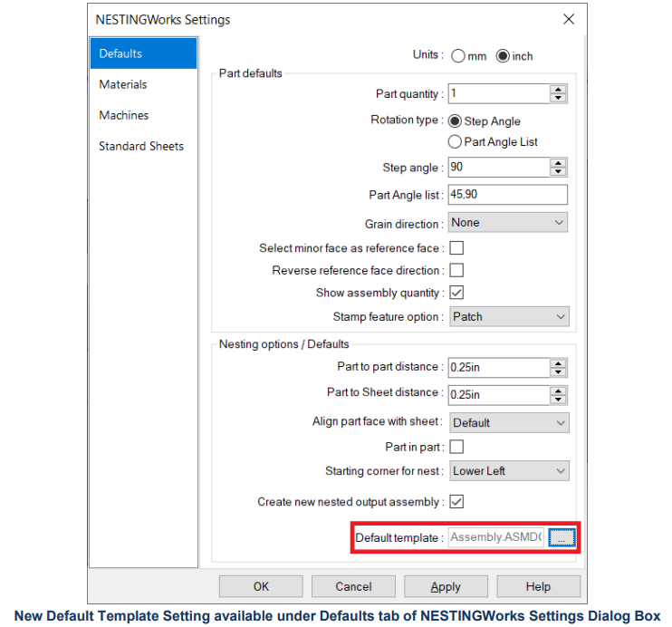Viewport: 672px width, 627px height.
Task: Open the Standard Sheets tab
Action: (x=143, y=146)
